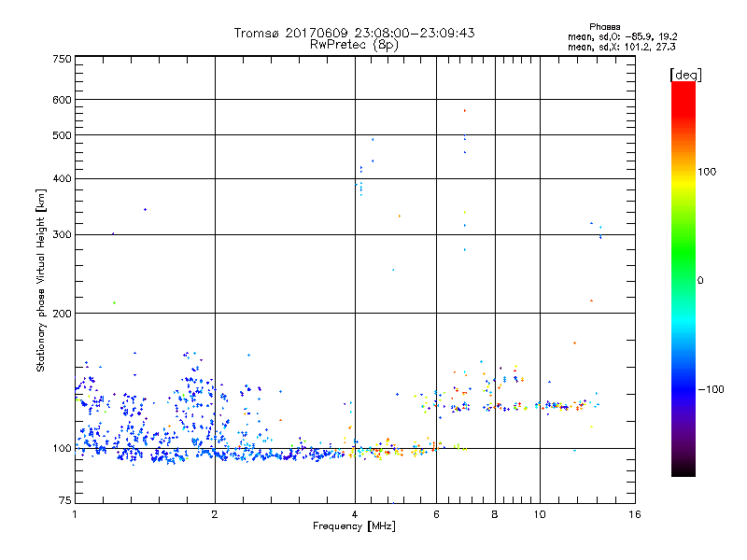Click the y-axis tick label '200'
This screenshot has width=747, height=560.
click(x=62, y=314)
